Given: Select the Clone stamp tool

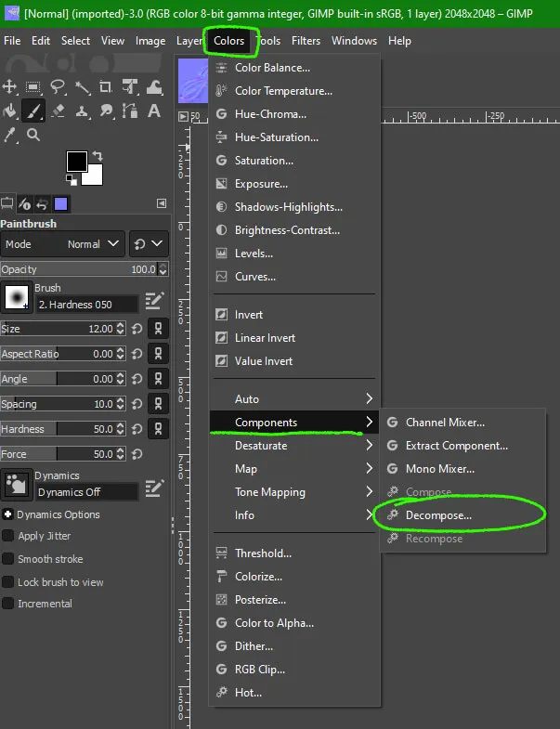Looking at the screenshot, I should click(82, 111).
